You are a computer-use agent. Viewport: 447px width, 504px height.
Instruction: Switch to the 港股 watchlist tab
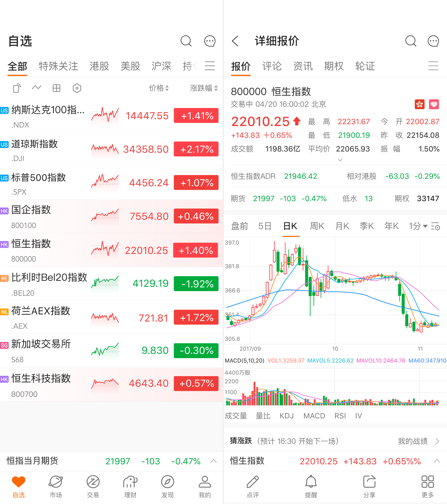99,66
